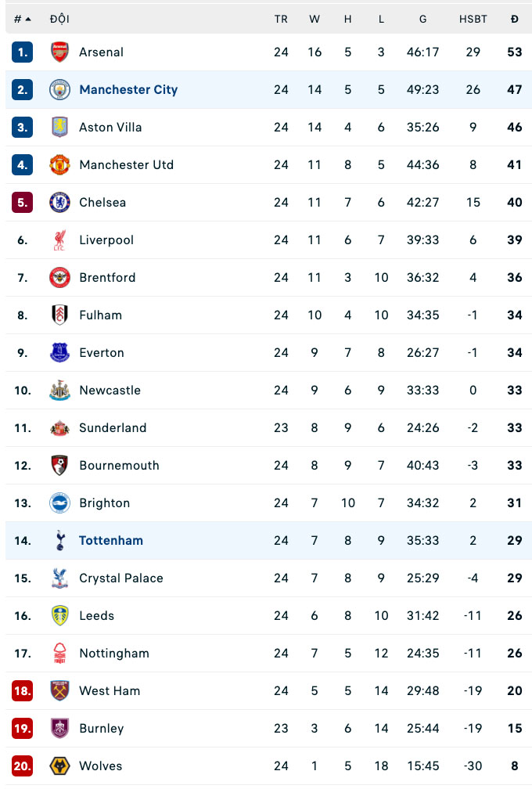The image size is (532, 789).
Task: Click the Chelsea club crest icon
Action: (x=59, y=203)
